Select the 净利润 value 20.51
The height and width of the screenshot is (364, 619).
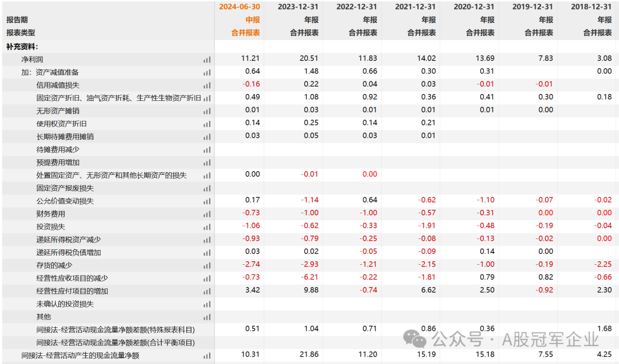[x=309, y=58]
